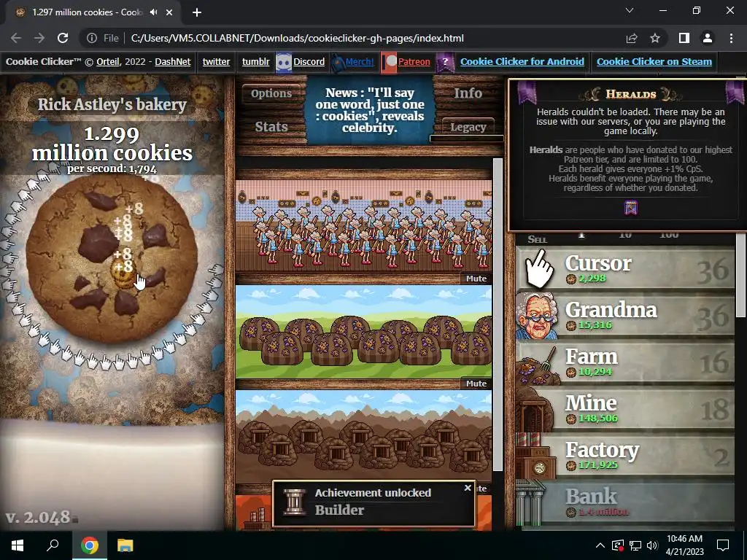The image size is (747, 560).
Task: Open Chrome three-dot menu
Action: 731,38
